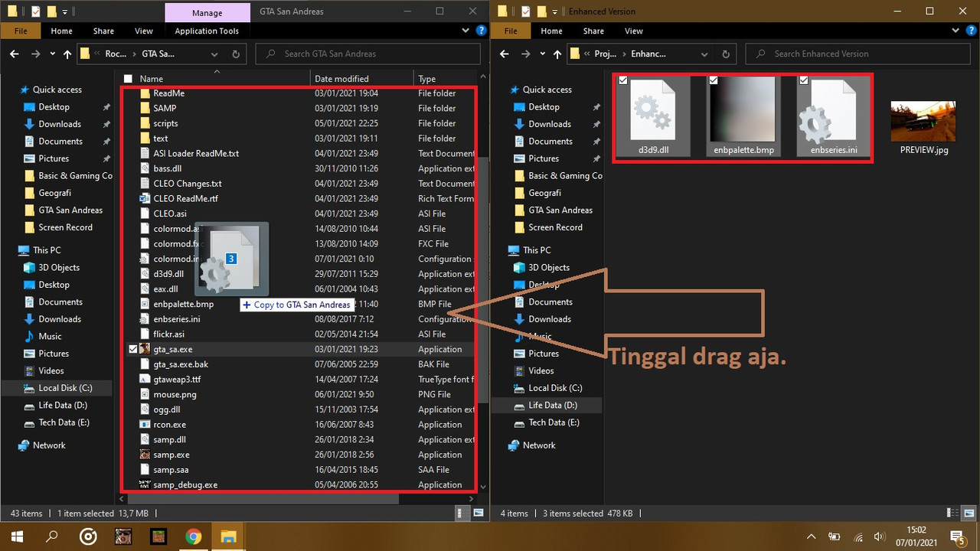
Task: Open Application Tools tab
Action: pos(207,31)
